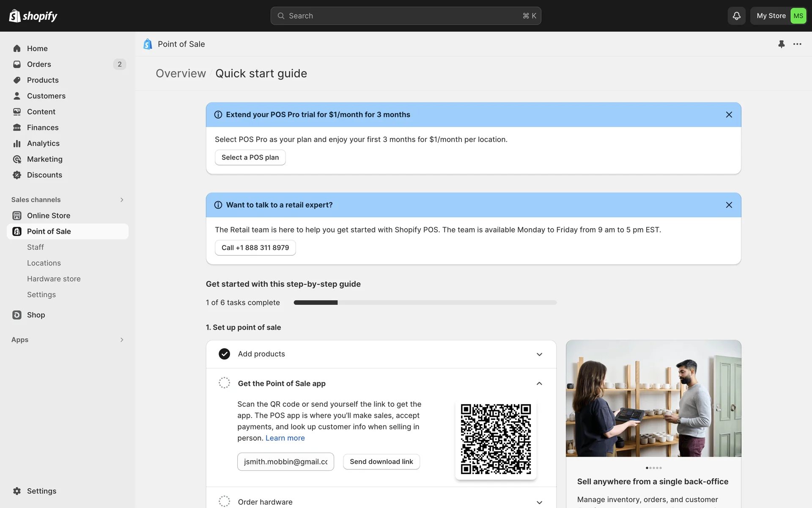Pin the Point of Sale app

click(x=781, y=44)
